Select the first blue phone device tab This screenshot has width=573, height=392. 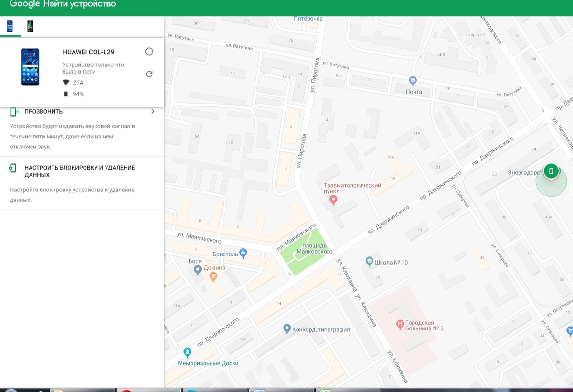click(10, 26)
